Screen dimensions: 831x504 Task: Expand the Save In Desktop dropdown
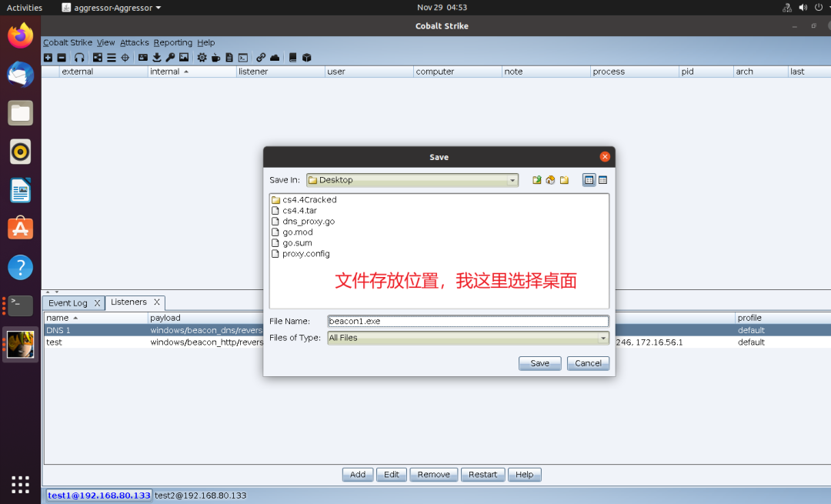point(512,180)
